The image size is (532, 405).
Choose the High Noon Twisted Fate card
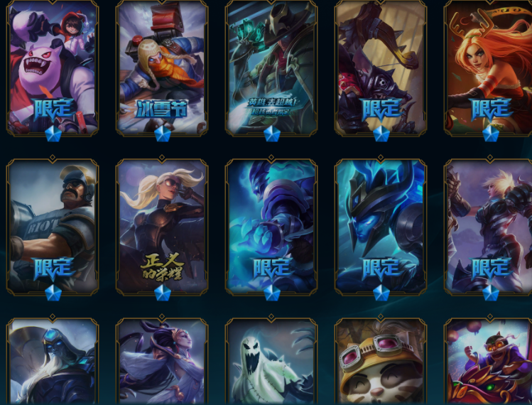click(271, 68)
